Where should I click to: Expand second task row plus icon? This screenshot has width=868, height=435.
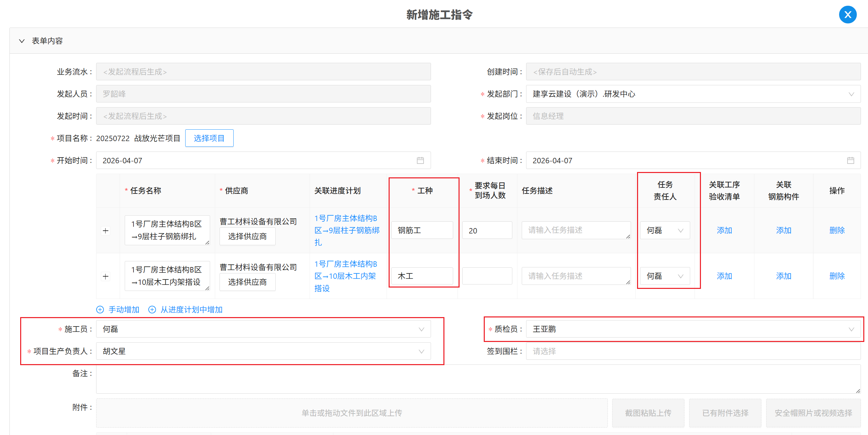pyautogui.click(x=106, y=276)
